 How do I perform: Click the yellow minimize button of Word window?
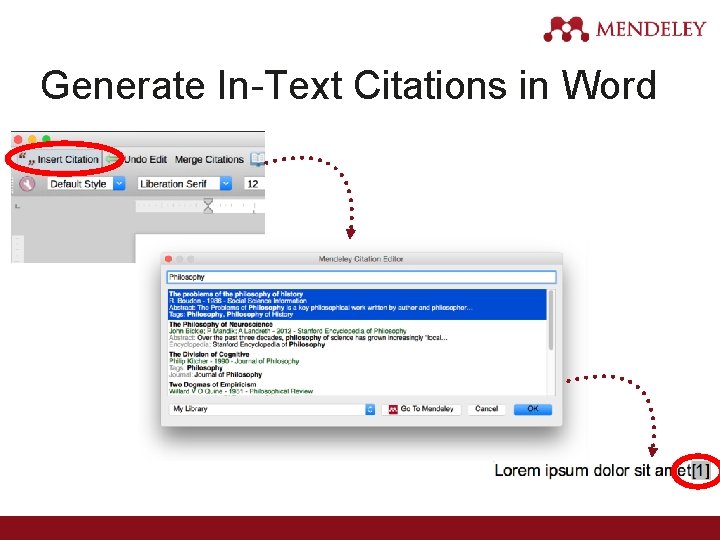click(x=32, y=139)
